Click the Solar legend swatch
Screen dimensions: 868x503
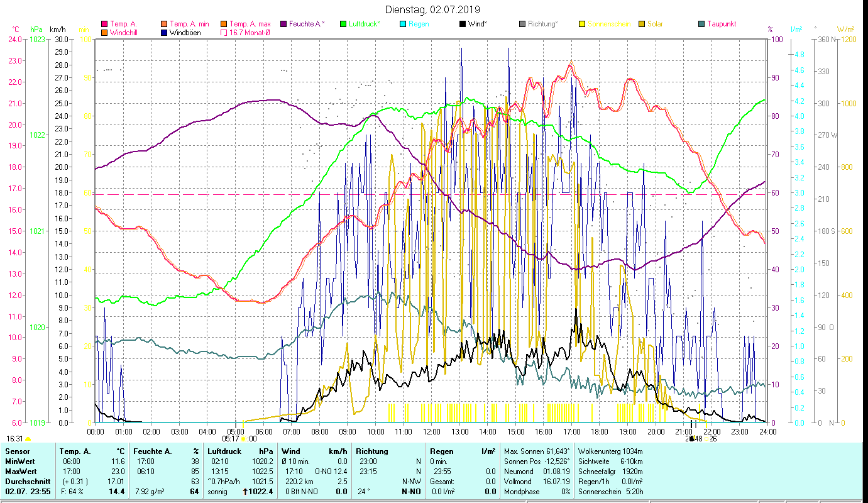tap(641, 25)
